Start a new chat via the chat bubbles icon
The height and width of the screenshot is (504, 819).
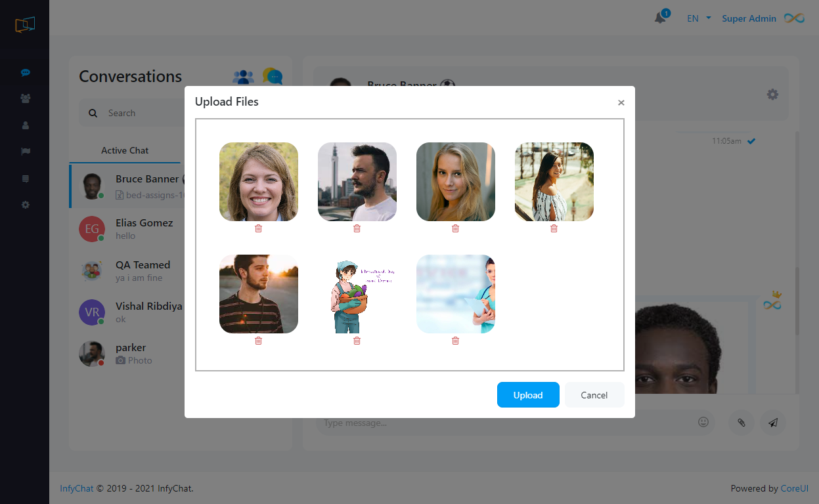coord(273,77)
